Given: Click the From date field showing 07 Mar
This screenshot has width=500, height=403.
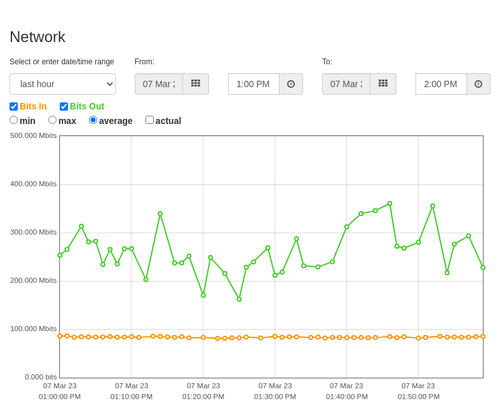Looking at the screenshot, I should [159, 84].
